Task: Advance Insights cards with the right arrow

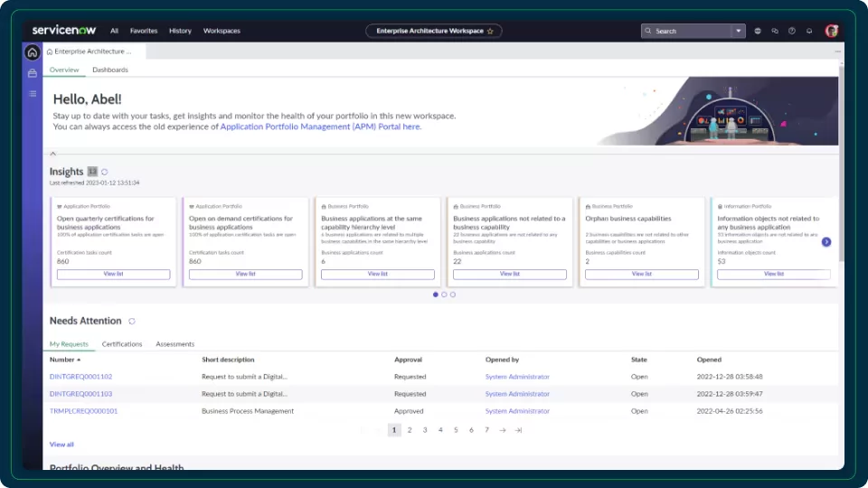Action: (x=826, y=242)
